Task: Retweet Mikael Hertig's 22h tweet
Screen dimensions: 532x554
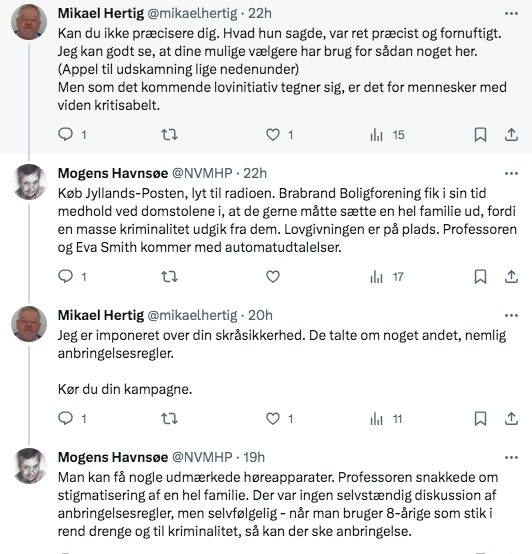Action: point(169,135)
